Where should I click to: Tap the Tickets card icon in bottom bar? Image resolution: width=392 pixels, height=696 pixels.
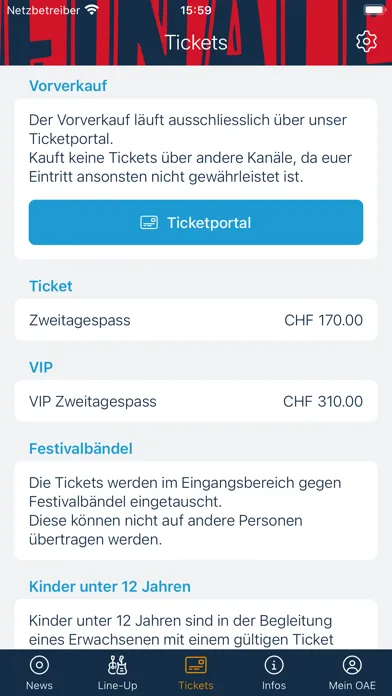point(196,665)
